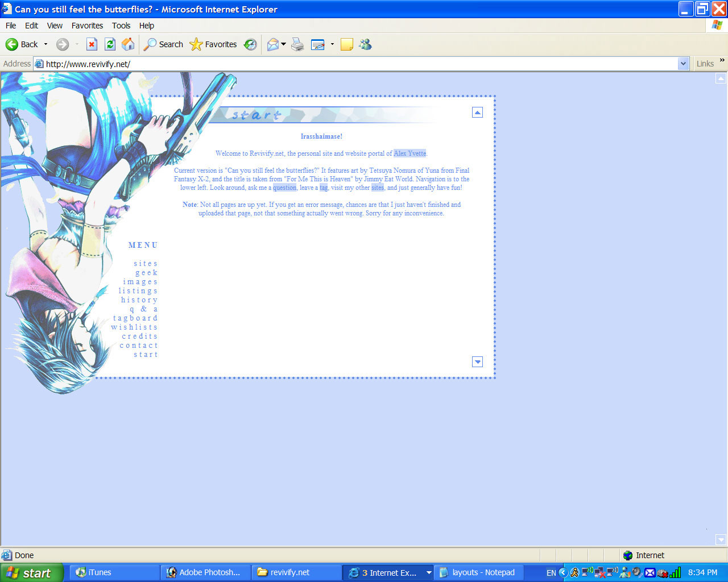Click the Edit page toolbar icon

[318, 44]
